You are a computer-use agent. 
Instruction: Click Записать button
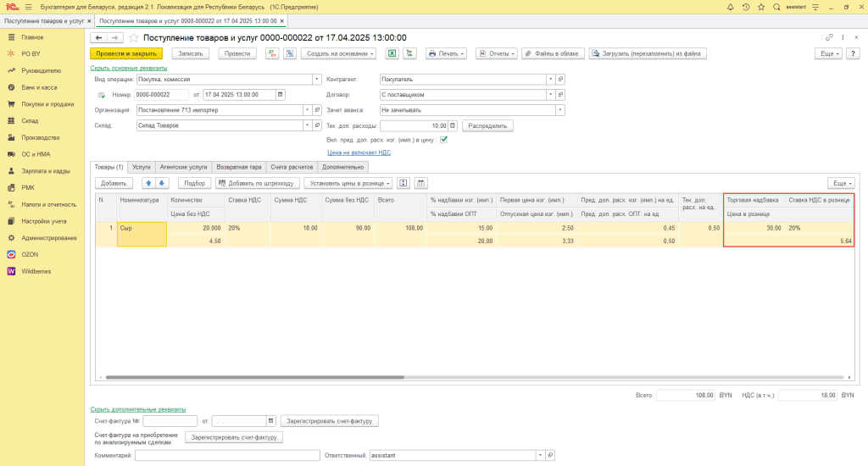[x=191, y=53]
